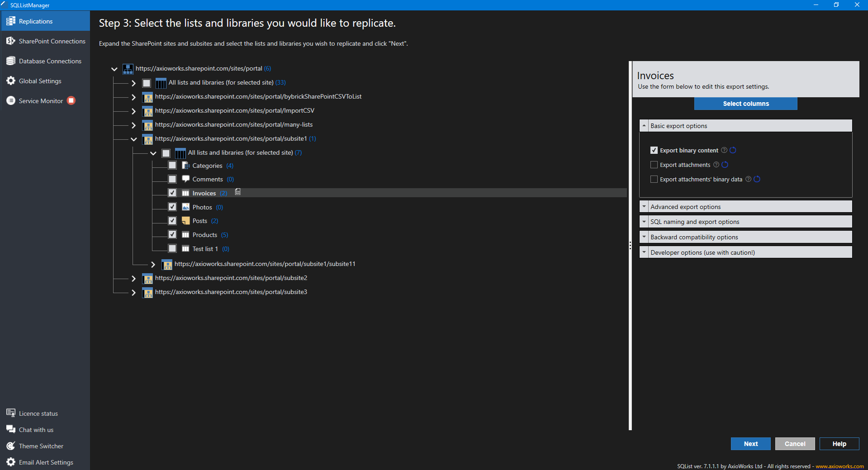This screenshot has width=868, height=470.
Task: Click the Database Connections icon
Action: coord(10,61)
